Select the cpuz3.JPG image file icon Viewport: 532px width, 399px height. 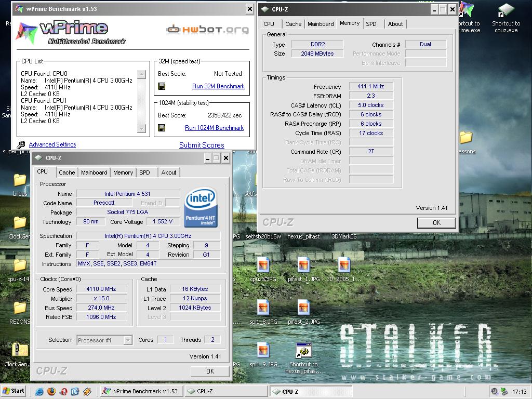coord(263,265)
